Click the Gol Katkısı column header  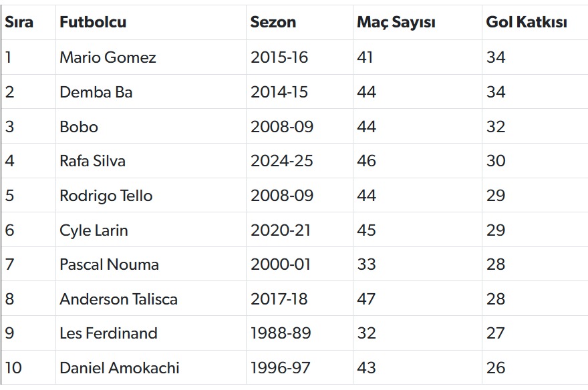[x=526, y=22]
